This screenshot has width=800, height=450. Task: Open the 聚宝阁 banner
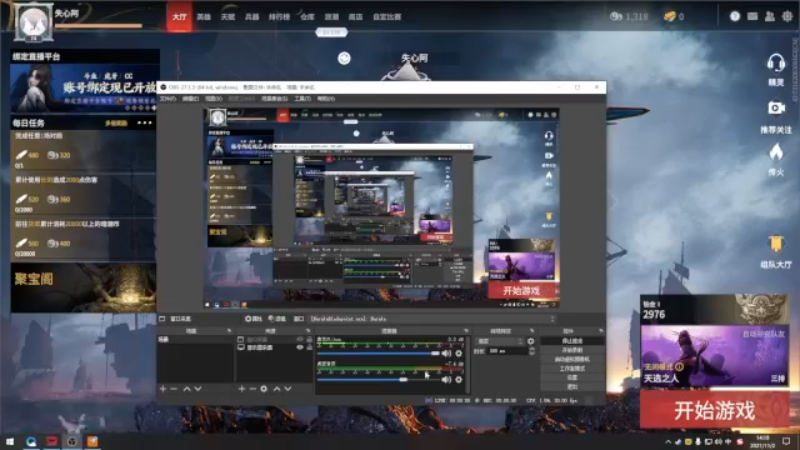83,287
